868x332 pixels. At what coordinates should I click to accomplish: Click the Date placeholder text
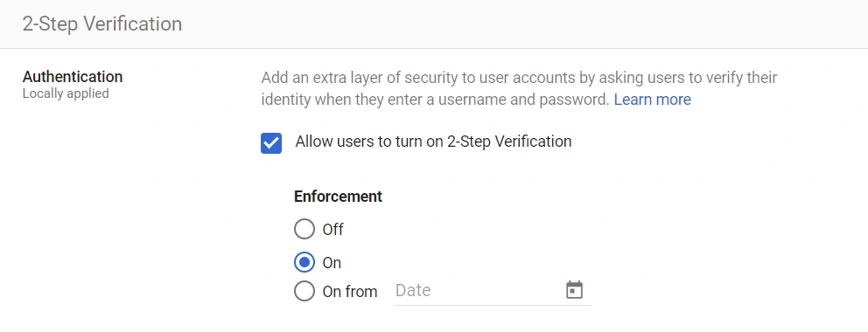coord(413,291)
